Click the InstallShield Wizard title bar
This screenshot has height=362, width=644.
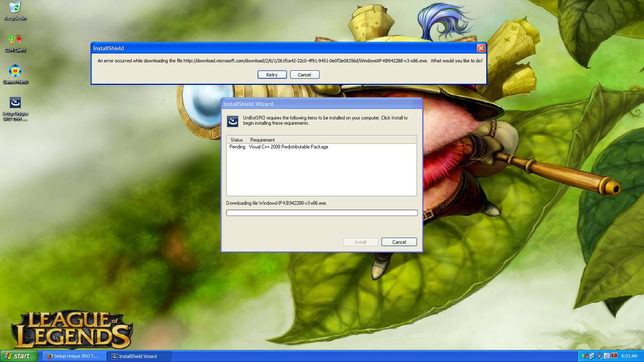tap(322, 104)
